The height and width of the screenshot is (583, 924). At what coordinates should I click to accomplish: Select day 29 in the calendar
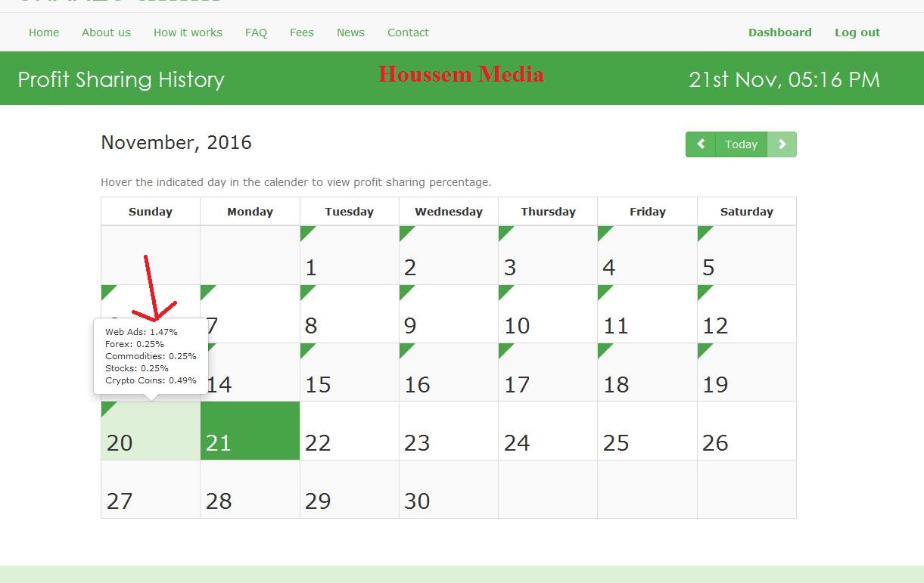350,489
